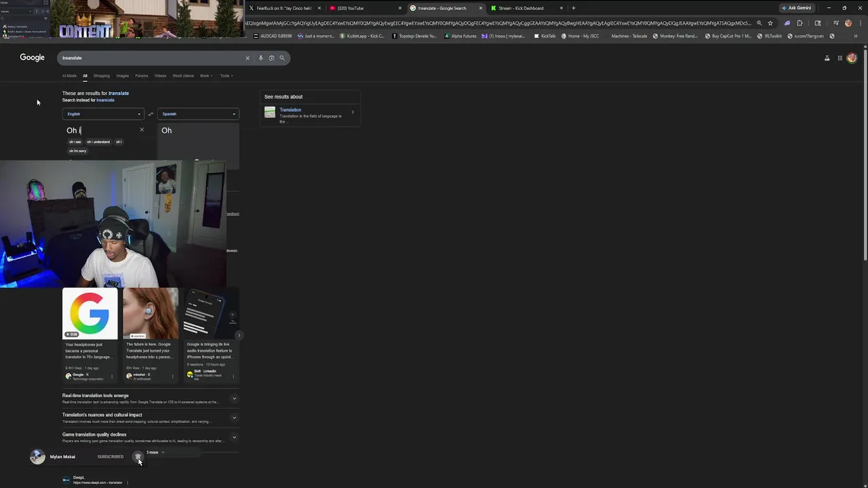Open the Translation results-about chevron
868x488 pixels.
click(x=352, y=112)
